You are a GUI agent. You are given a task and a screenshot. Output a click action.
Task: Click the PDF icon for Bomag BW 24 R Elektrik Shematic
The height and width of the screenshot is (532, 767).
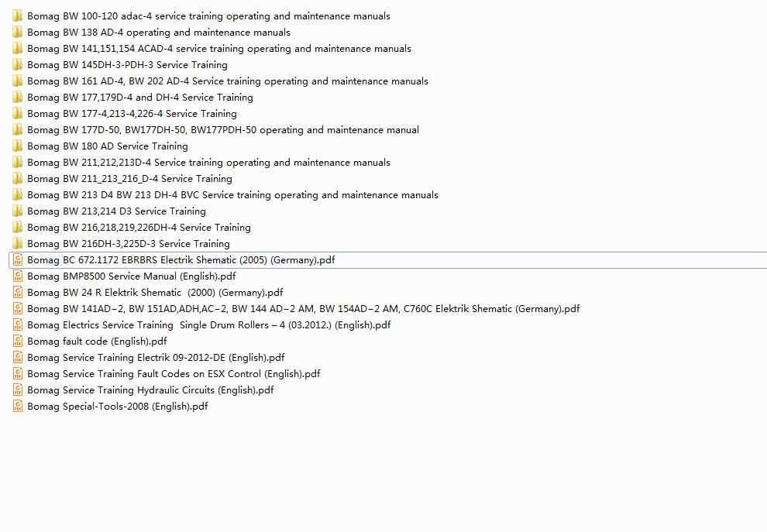pyautogui.click(x=18, y=293)
